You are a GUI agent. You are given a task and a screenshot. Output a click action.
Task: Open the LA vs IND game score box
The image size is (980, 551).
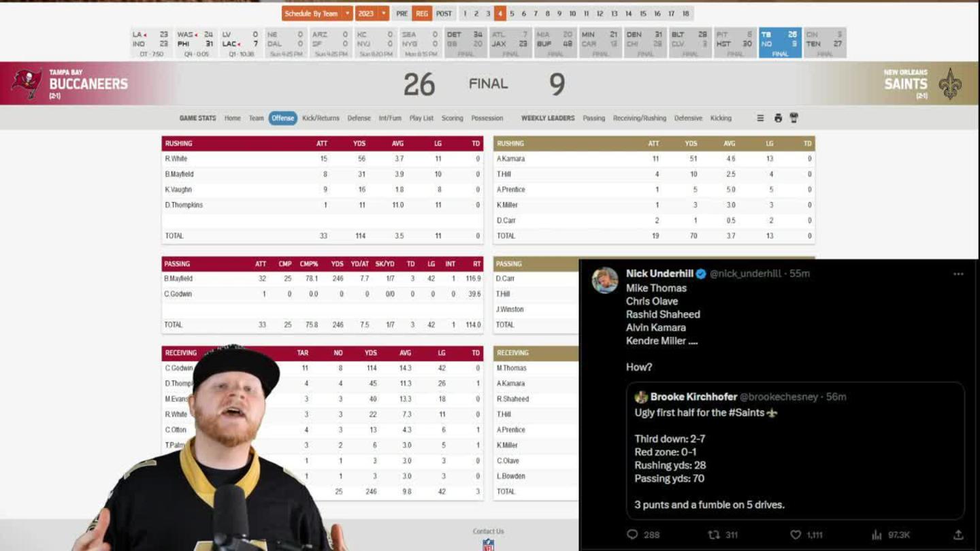[x=150, y=43]
